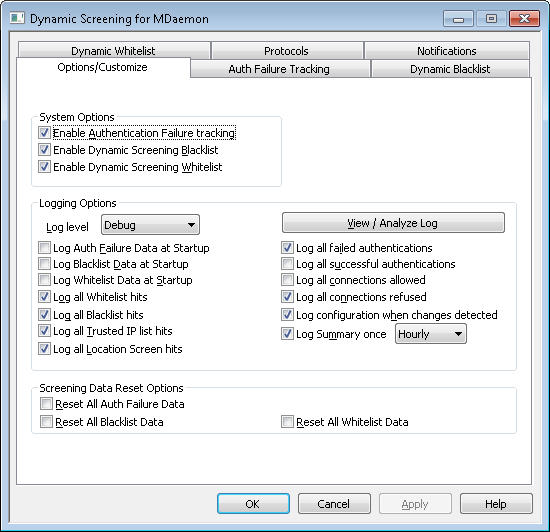Screen dimensions: 550x532
Task: Click the Logging Options group label
Action: coord(78,203)
